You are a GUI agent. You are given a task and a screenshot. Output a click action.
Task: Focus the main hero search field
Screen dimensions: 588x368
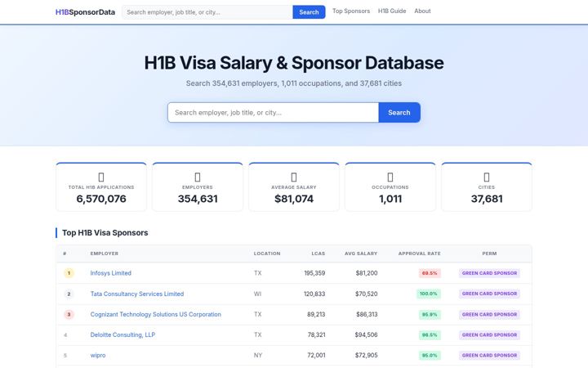coord(274,112)
